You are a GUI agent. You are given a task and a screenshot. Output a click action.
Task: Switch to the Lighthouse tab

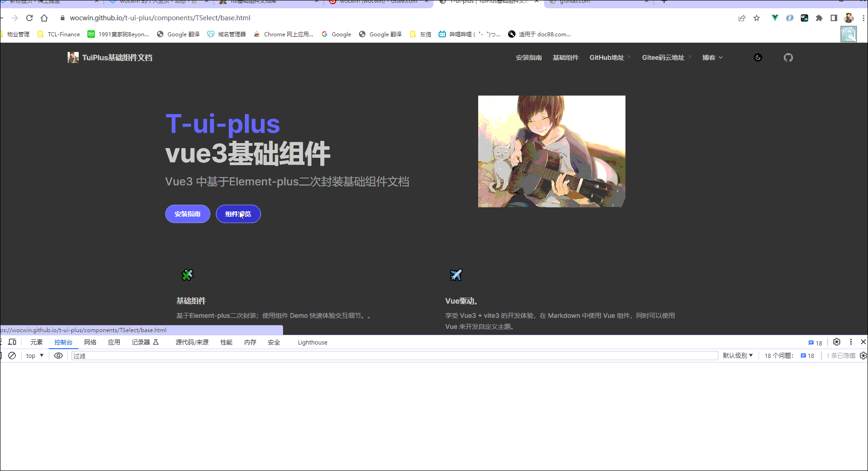pyautogui.click(x=312, y=342)
